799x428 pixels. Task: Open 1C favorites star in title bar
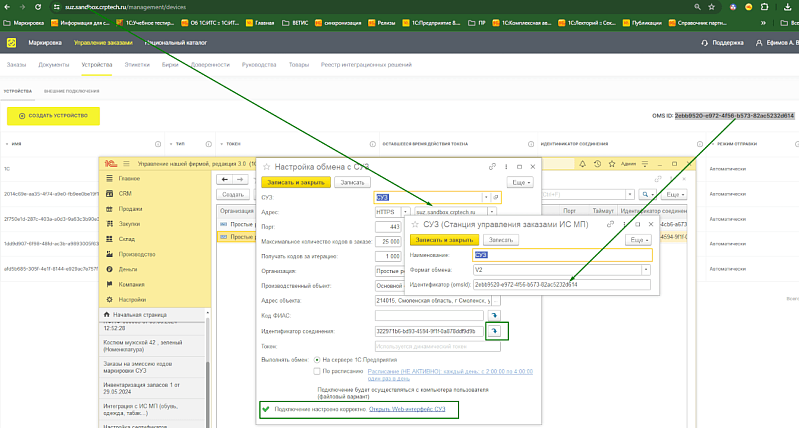click(611, 164)
